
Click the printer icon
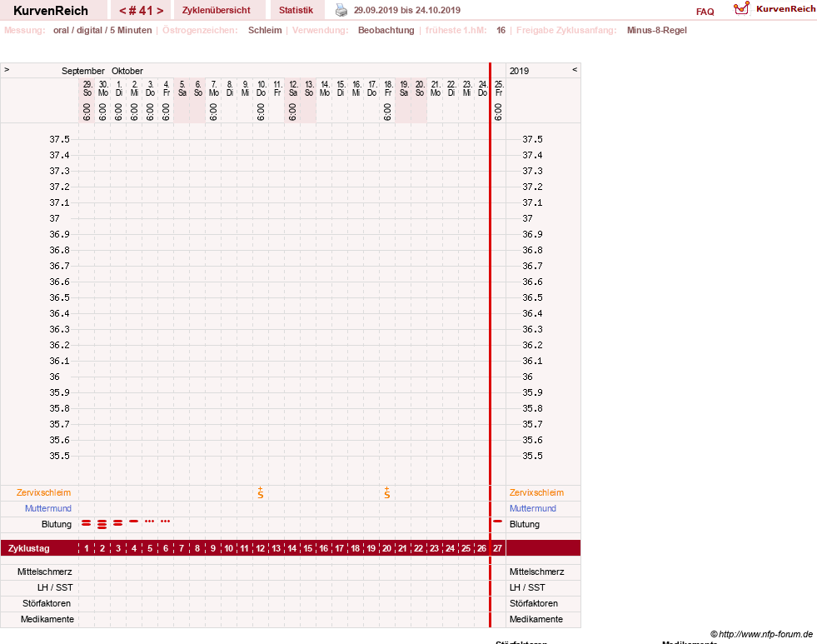[x=341, y=10]
